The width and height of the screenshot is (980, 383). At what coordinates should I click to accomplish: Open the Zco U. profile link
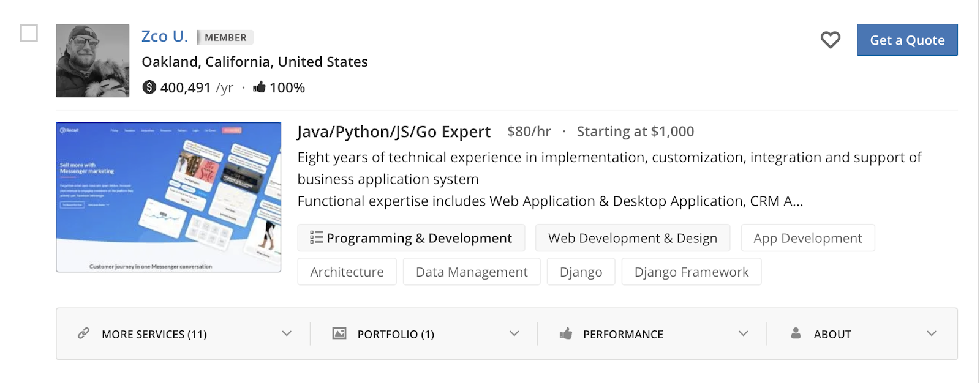click(164, 37)
